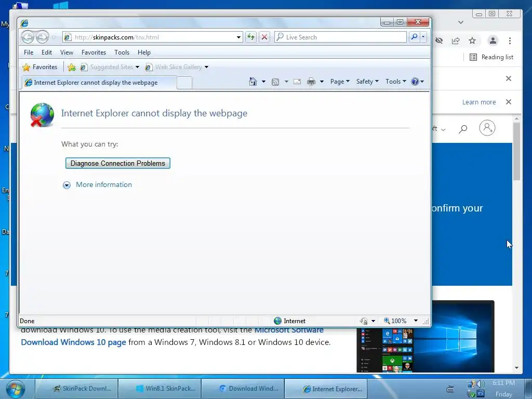Click Chrome page vertical scrollbar thumb
Viewport: 532px width, 399px height.
(x=516, y=151)
